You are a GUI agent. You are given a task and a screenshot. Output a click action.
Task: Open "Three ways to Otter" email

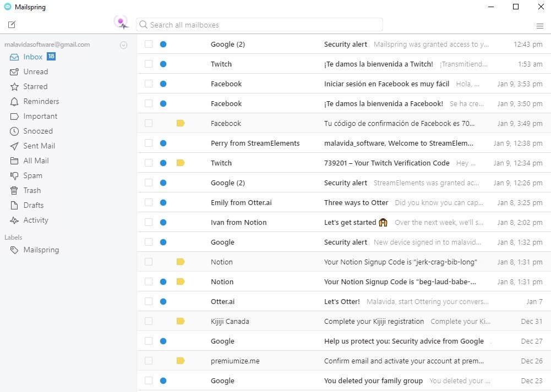click(356, 202)
